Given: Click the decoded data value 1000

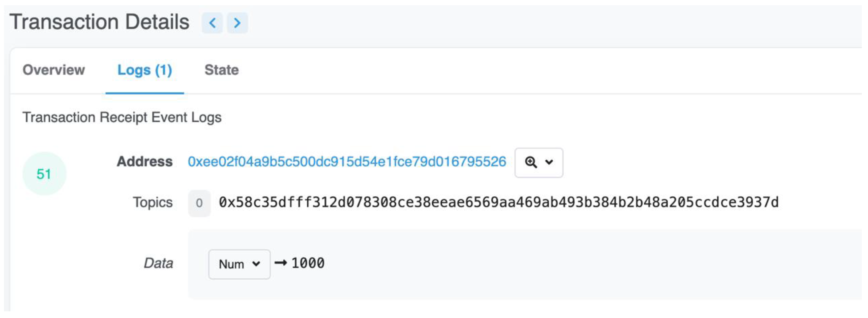Looking at the screenshot, I should point(308,263).
